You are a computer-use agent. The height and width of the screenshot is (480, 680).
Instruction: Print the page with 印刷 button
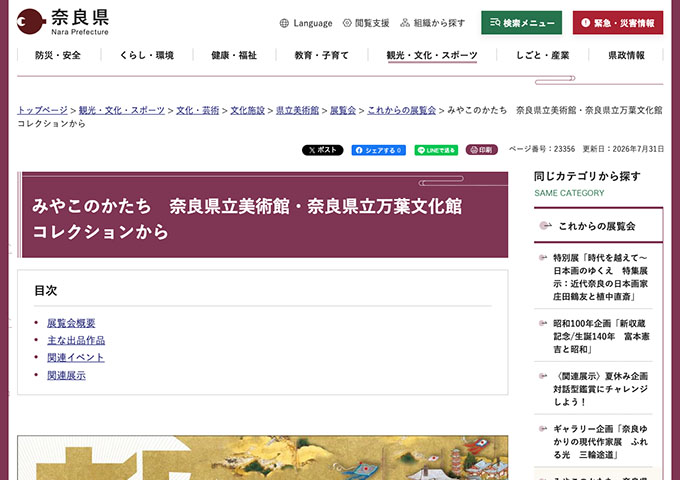[x=482, y=150]
